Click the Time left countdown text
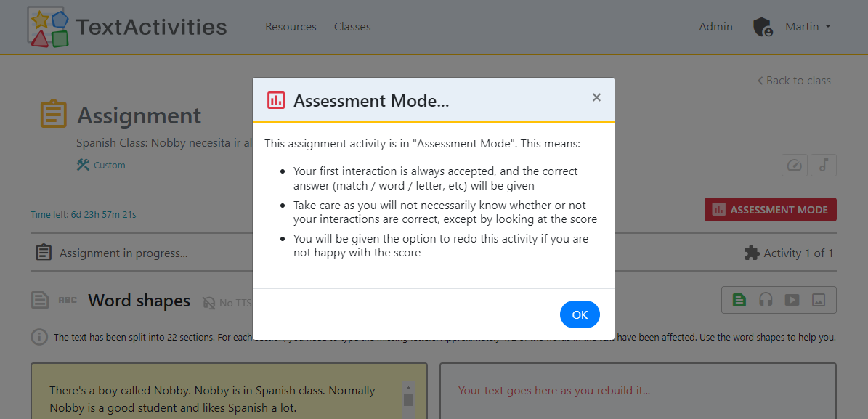This screenshot has width=868, height=419. [x=83, y=215]
